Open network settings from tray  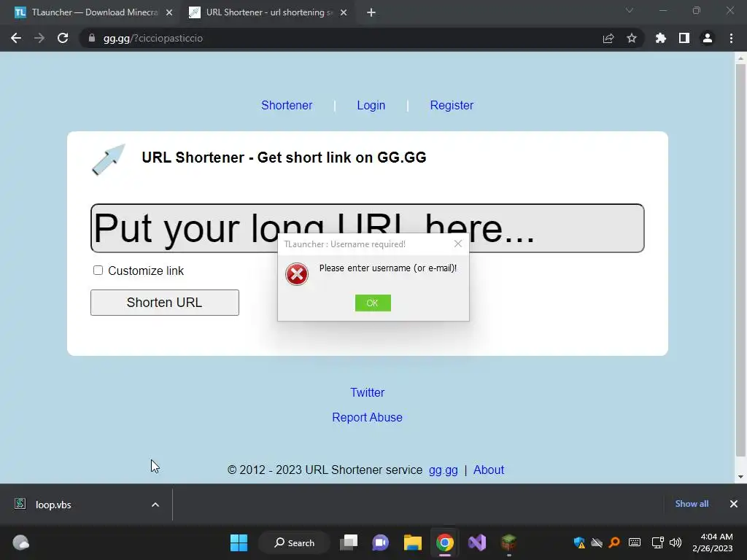coord(657,542)
